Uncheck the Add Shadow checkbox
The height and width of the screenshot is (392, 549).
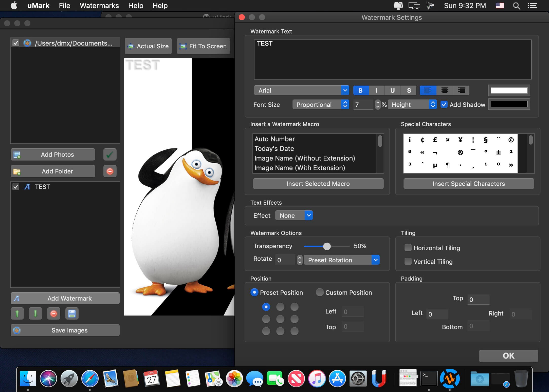[444, 105]
